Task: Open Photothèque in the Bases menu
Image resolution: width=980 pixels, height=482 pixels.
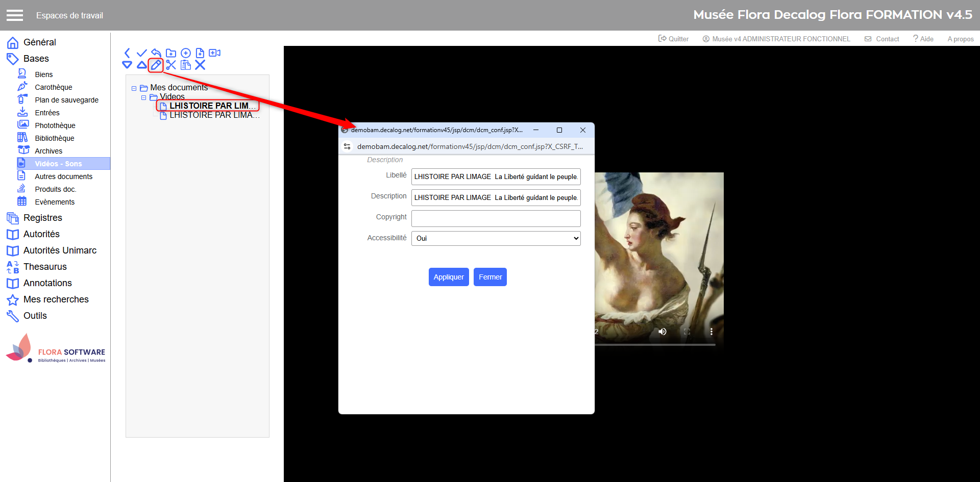Action: (55, 125)
